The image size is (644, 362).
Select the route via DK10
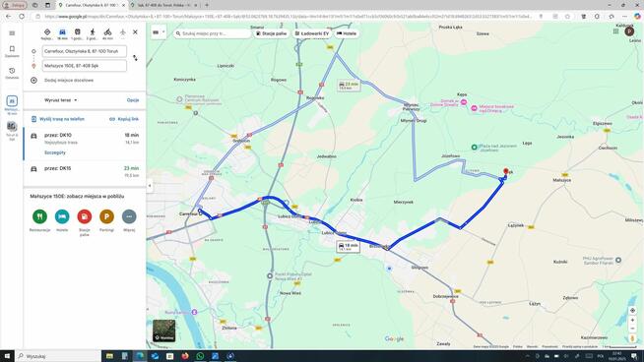(85, 144)
